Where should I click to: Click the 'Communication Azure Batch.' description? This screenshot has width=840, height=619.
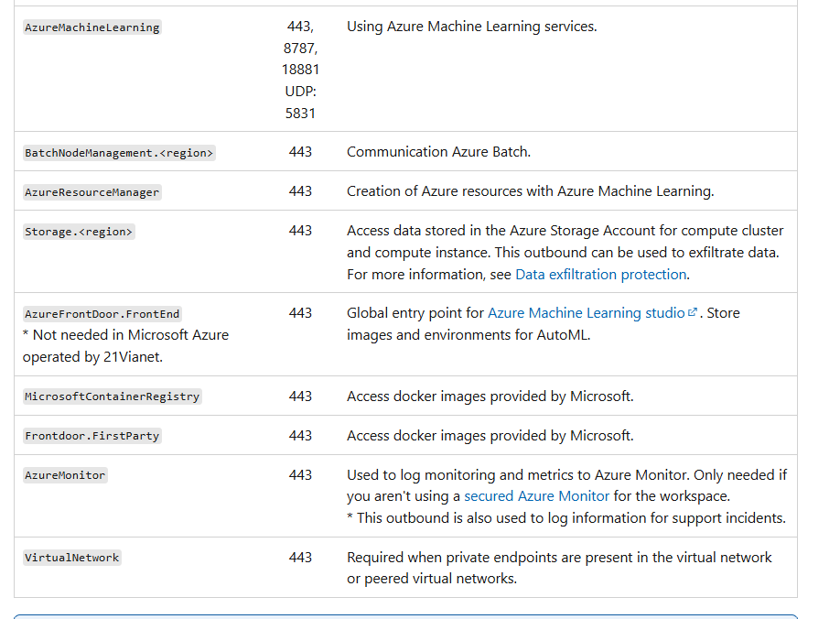click(x=438, y=152)
